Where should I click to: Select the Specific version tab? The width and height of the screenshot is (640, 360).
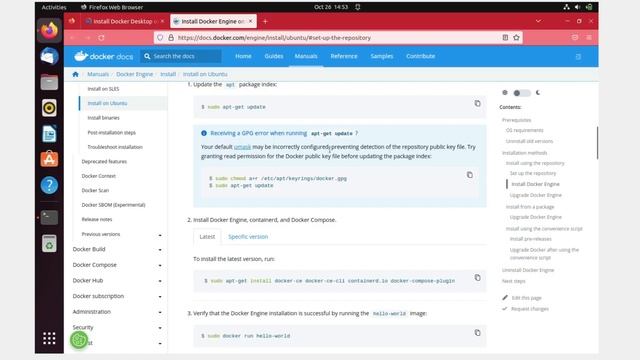click(x=248, y=237)
